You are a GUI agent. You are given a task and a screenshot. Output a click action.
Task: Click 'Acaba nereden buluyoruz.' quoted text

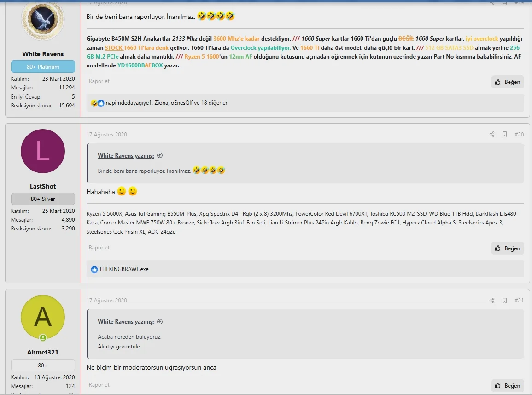(129, 336)
